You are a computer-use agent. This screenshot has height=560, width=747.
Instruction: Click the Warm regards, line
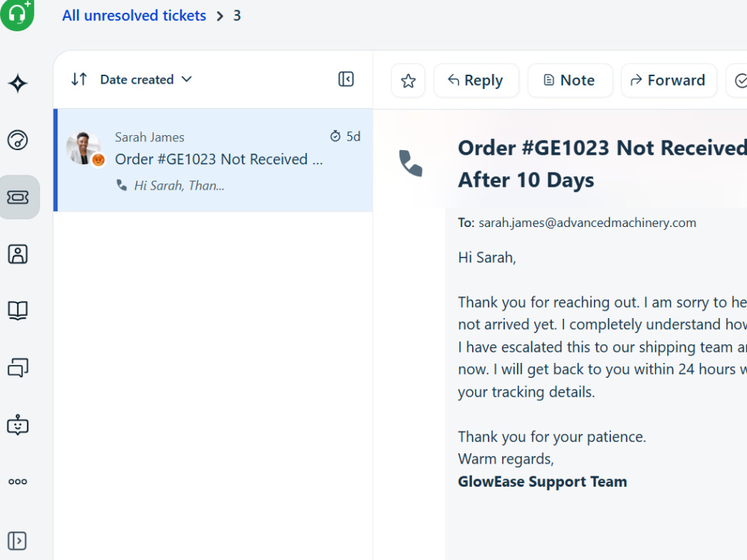point(506,459)
